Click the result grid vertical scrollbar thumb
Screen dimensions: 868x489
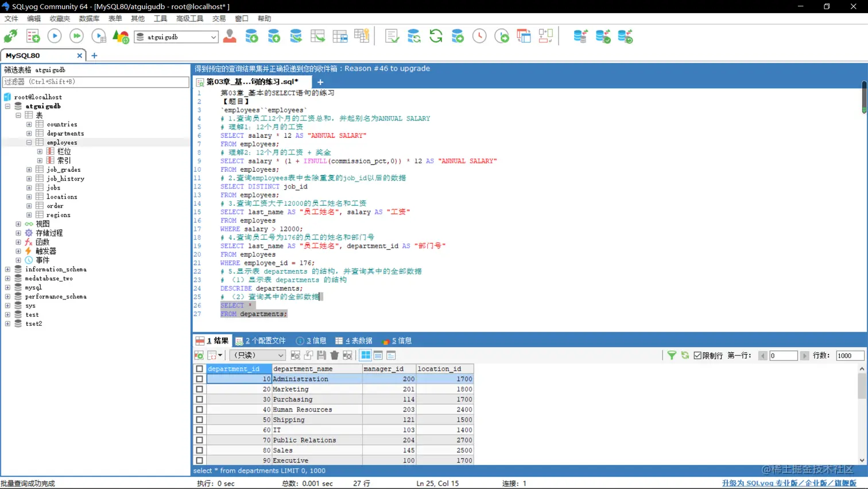pyautogui.click(x=862, y=386)
